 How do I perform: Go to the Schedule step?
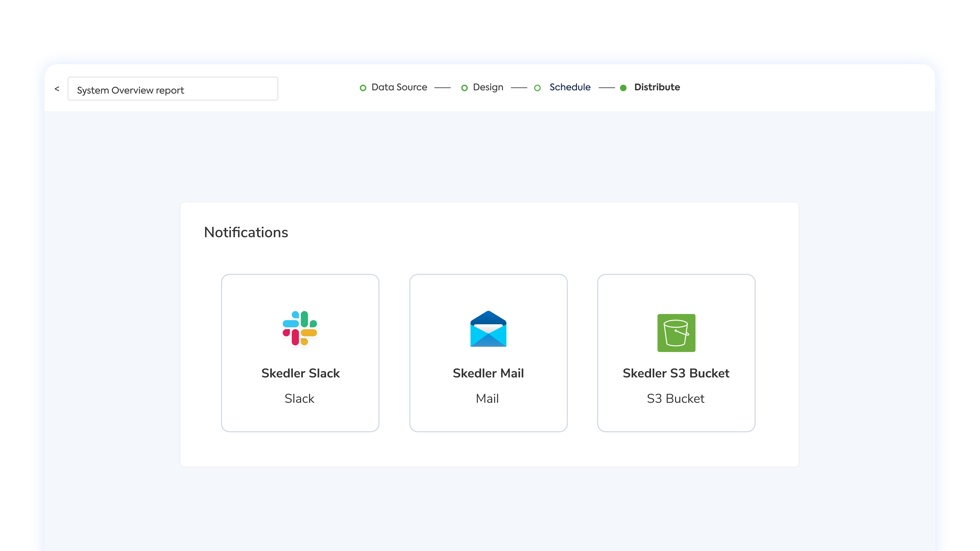click(x=570, y=87)
